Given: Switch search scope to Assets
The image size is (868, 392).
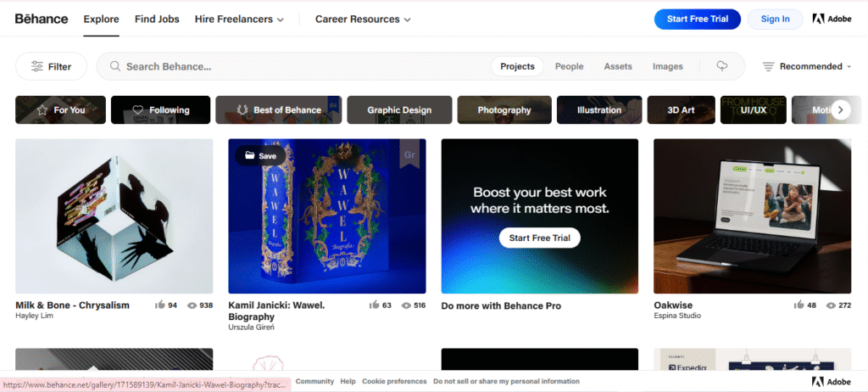Looking at the screenshot, I should pos(618,66).
